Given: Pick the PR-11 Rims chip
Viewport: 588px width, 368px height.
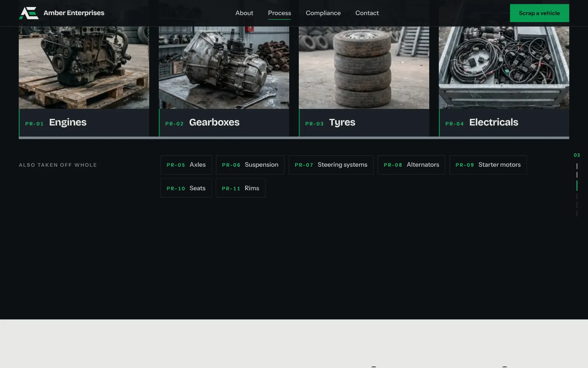Looking at the screenshot, I should (240, 188).
